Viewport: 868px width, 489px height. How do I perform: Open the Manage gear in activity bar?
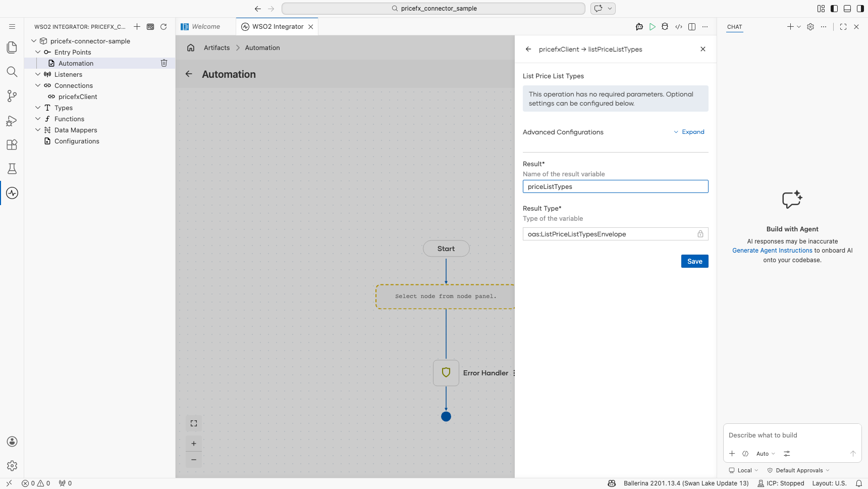(12, 466)
